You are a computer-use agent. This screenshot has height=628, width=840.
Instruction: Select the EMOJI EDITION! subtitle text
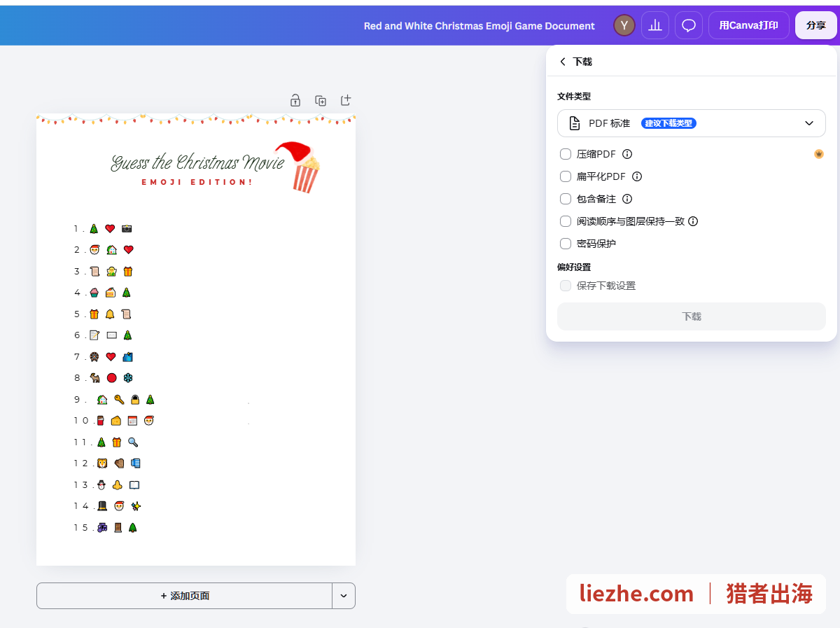197,182
